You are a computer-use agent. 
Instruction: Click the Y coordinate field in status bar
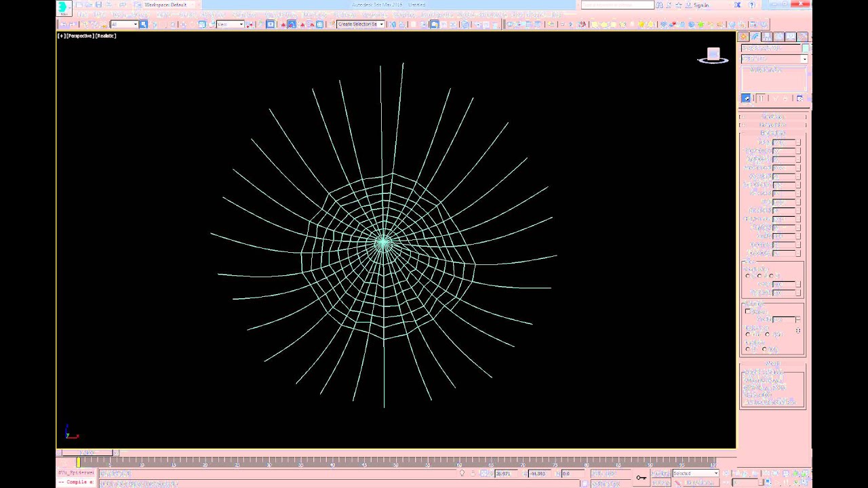pyautogui.click(x=540, y=473)
